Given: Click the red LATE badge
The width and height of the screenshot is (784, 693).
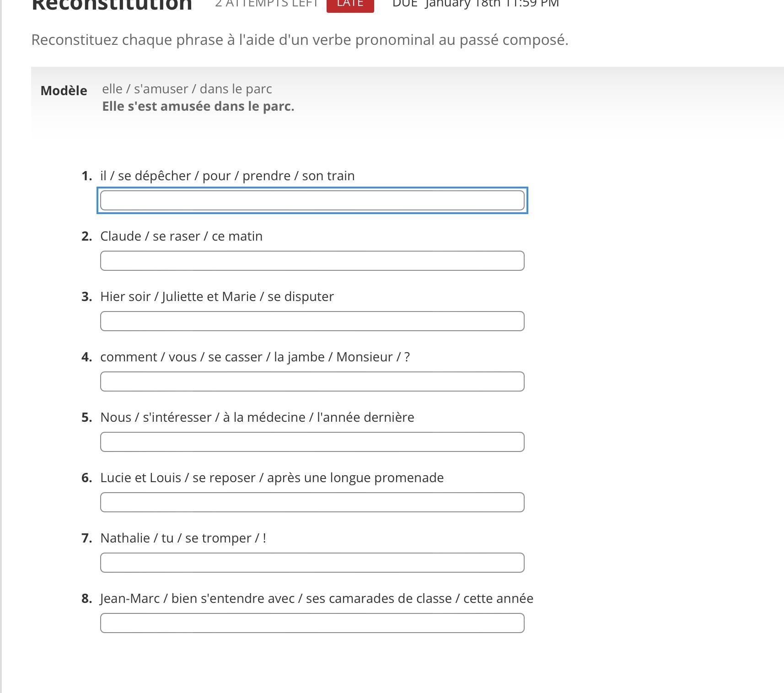Looking at the screenshot, I should pos(350,5).
